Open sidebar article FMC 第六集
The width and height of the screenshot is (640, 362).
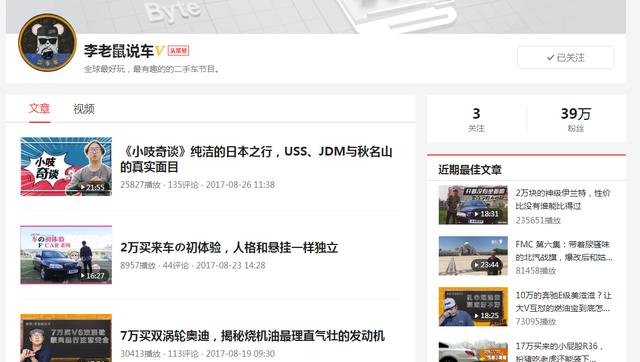point(564,251)
